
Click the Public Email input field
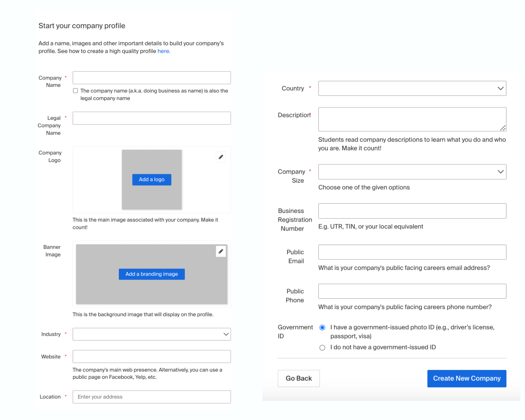(412, 252)
